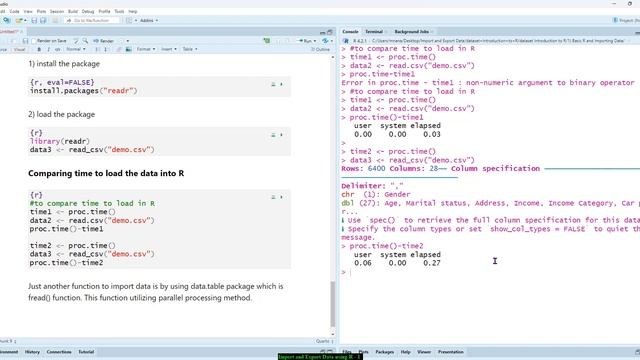Open the Table dropdown menu
Viewport: 640px width, 360px height.
pyautogui.click(x=189, y=49)
